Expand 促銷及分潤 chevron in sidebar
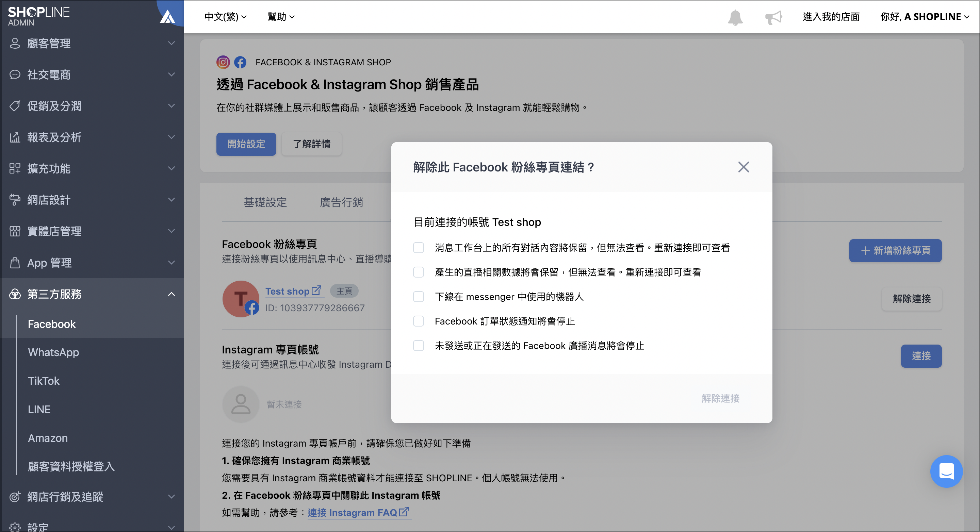The image size is (980, 532). pyautogui.click(x=171, y=106)
